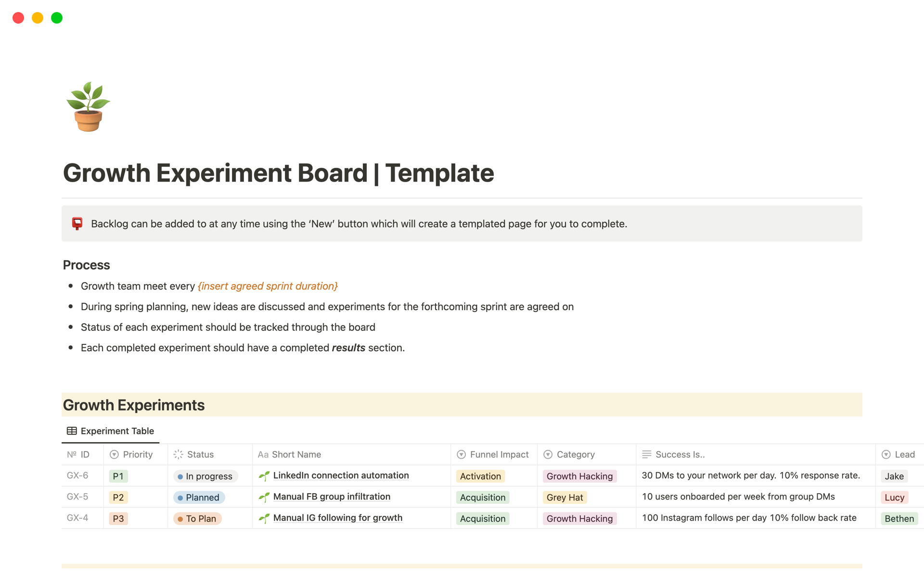The width and height of the screenshot is (924, 578).
Task: Click the Lead column header
Action: 898,455
